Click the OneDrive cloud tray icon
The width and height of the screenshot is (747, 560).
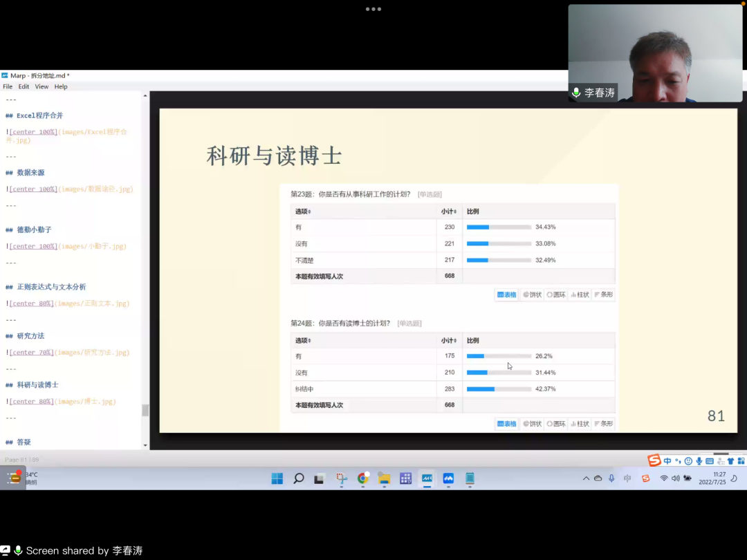click(x=598, y=478)
